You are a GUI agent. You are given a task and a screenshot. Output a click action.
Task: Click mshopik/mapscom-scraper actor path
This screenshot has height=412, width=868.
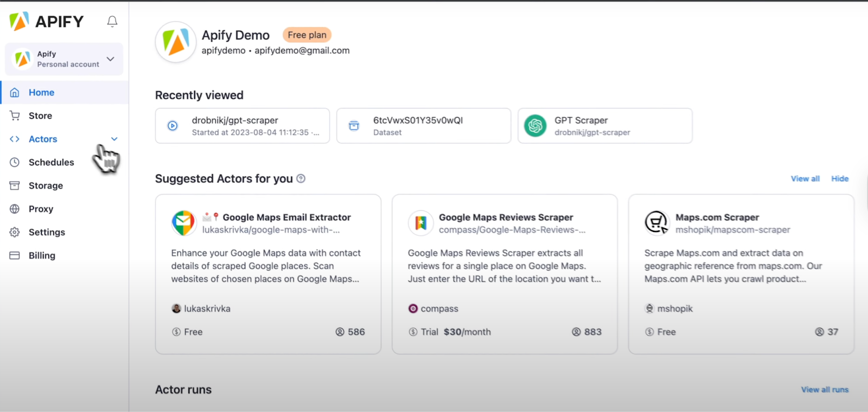coord(733,230)
